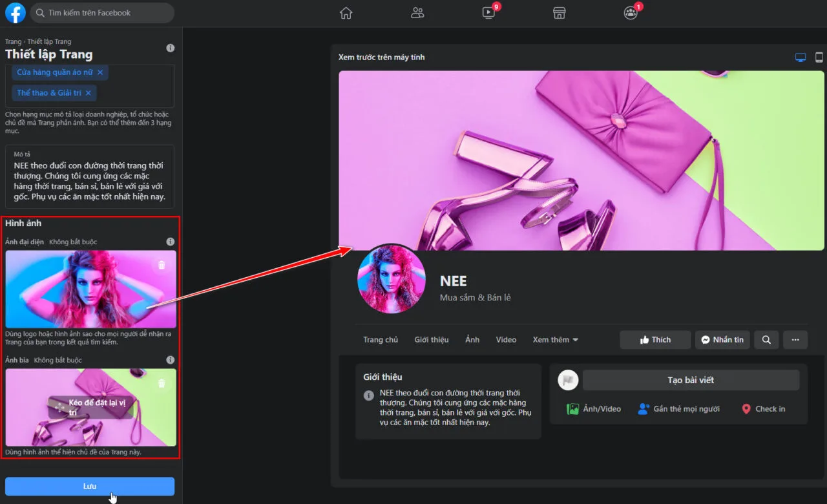Image resolution: width=827 pixels, height=504 pixels.
Task: Show info tooltip for Ảnh đại diện
Action: tap(170, 242)
